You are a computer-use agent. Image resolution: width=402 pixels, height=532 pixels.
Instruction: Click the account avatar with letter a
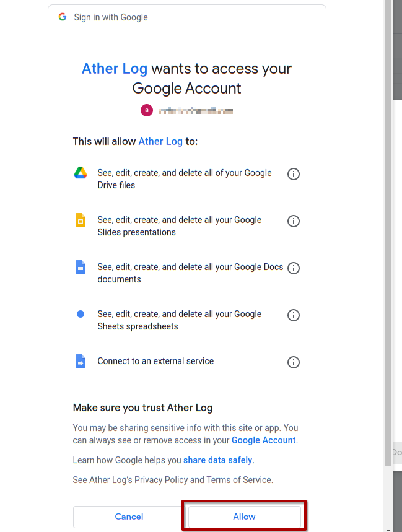click(x=147, y=110)
